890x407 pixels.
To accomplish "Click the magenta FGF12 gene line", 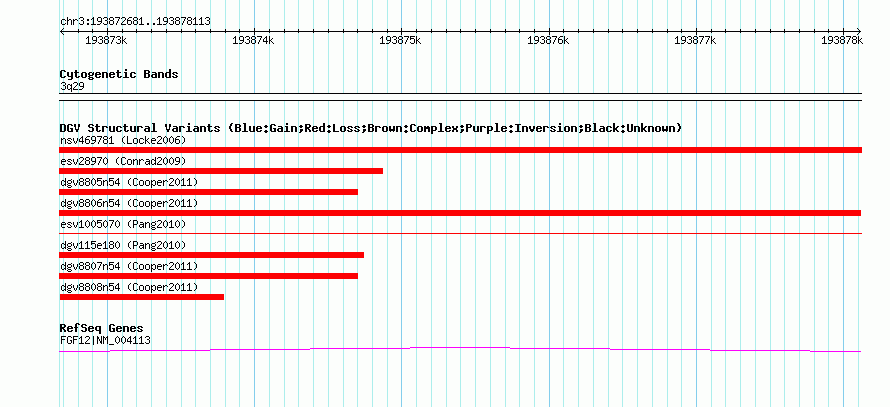I will point(460,349).
